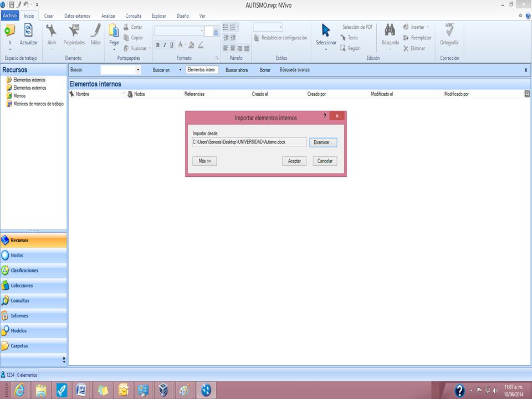Choose the Seleccionar arrow tool
Viewport: 532px width, 399px height.
coord(326,30)
